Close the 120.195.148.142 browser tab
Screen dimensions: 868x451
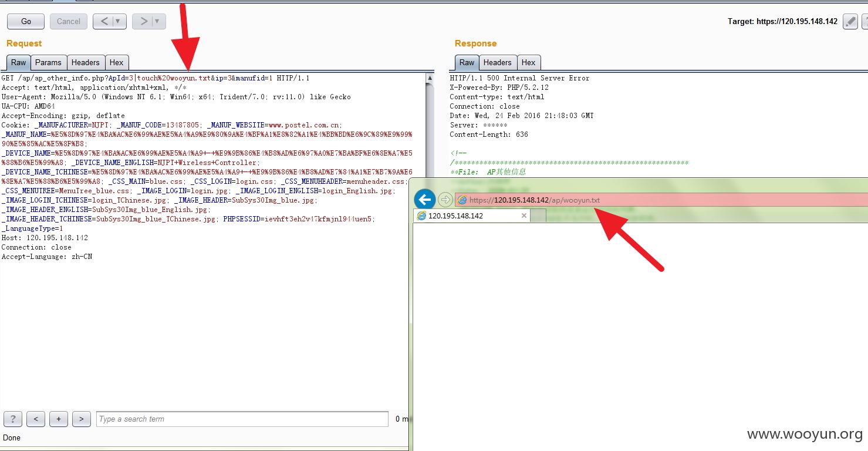click(524, 216)
